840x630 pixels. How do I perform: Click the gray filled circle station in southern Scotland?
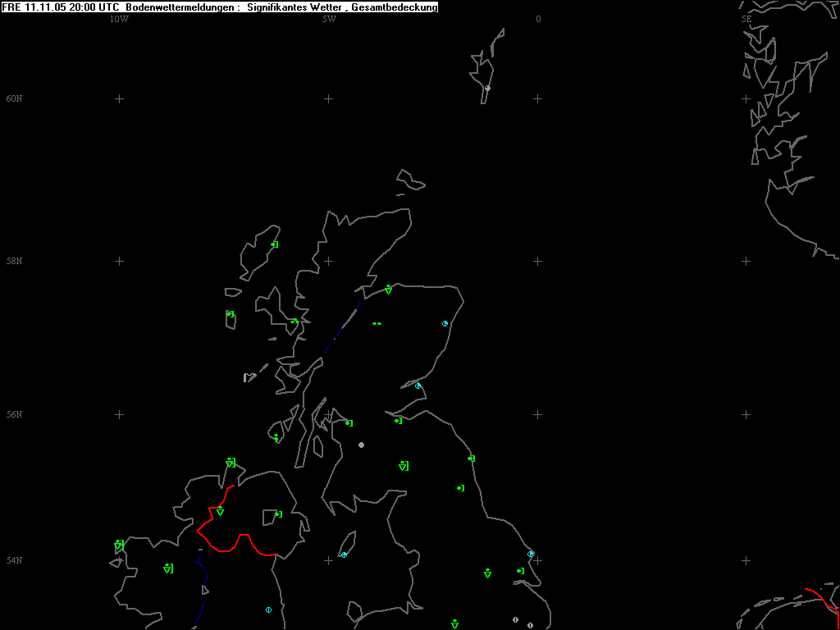(x=362, y=445)
